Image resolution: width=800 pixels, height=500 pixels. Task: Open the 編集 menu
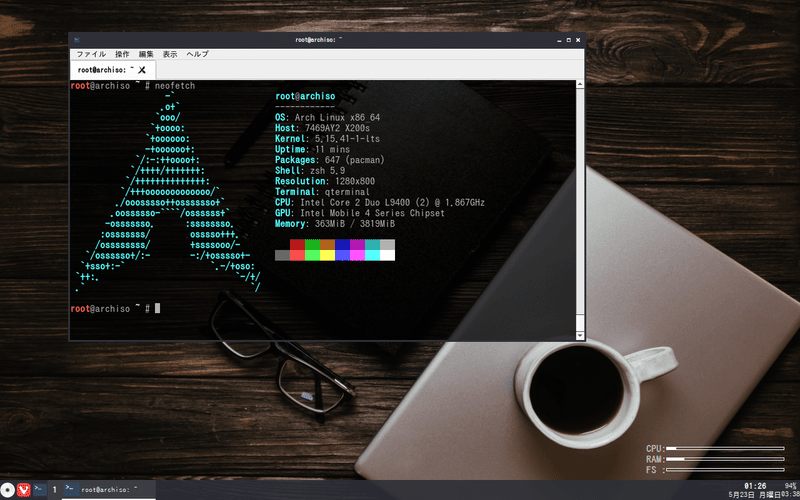[146, 54]
